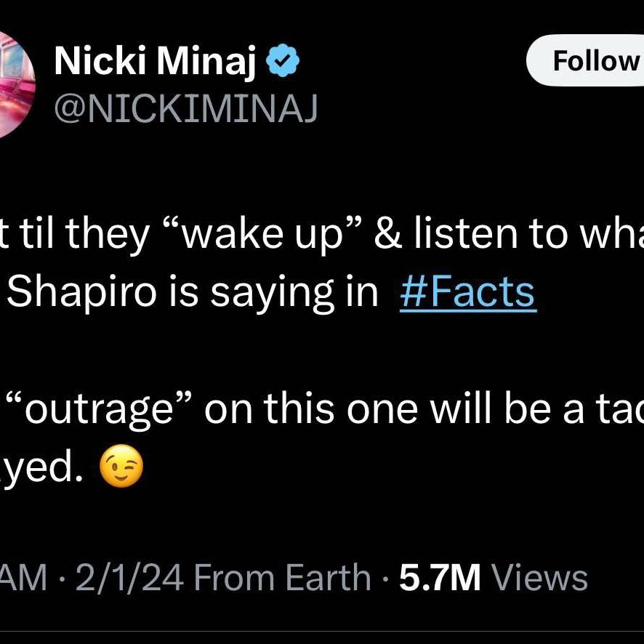Click the winking face emoji in the tweet
The image size is (644, 644).
[x=121, y=466]
